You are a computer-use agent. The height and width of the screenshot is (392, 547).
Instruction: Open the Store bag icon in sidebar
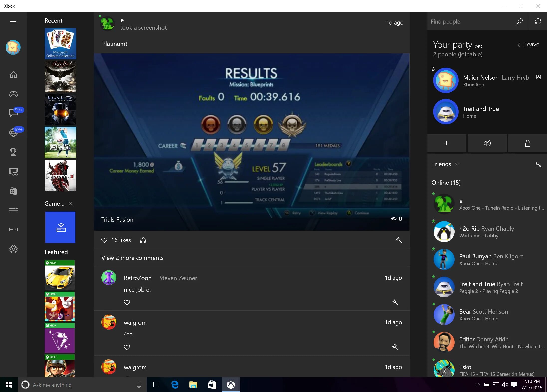tap(13, 191)
